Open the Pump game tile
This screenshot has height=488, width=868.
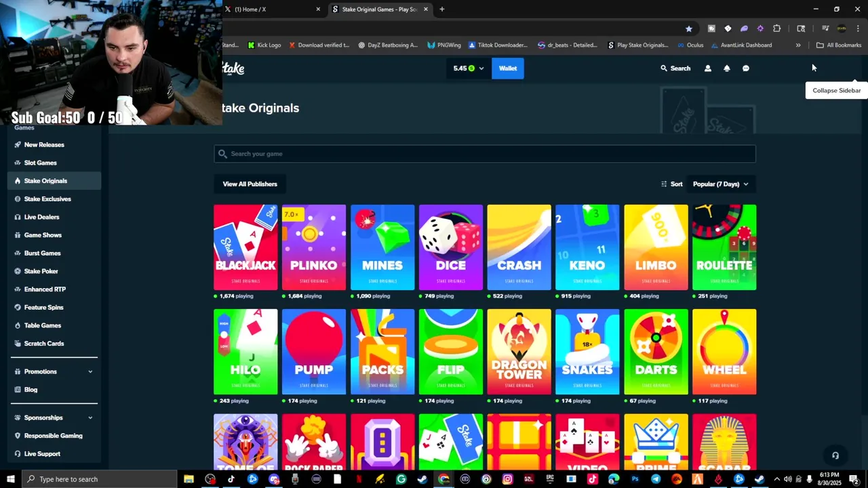click(314, 352)
